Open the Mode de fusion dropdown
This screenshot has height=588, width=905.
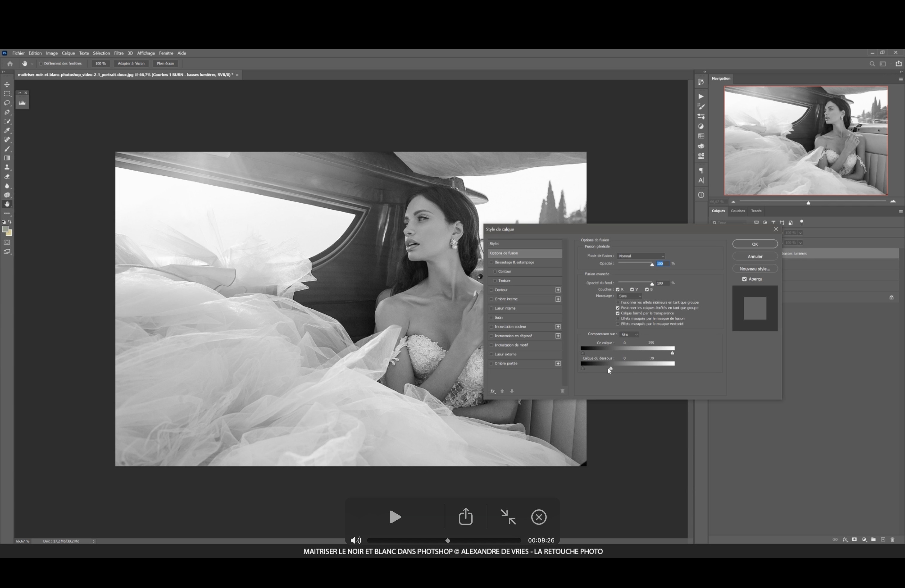pos(641,256)
